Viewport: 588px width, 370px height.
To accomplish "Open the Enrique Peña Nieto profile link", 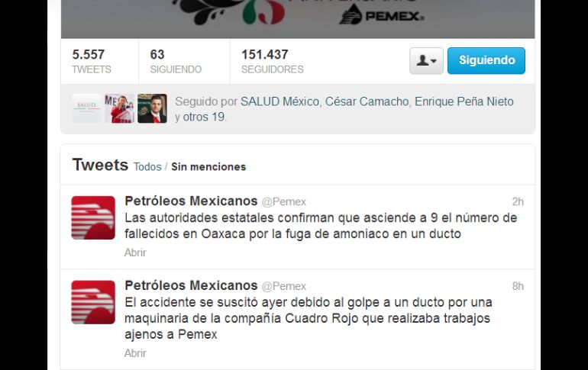I will click(x=464, y=101).
